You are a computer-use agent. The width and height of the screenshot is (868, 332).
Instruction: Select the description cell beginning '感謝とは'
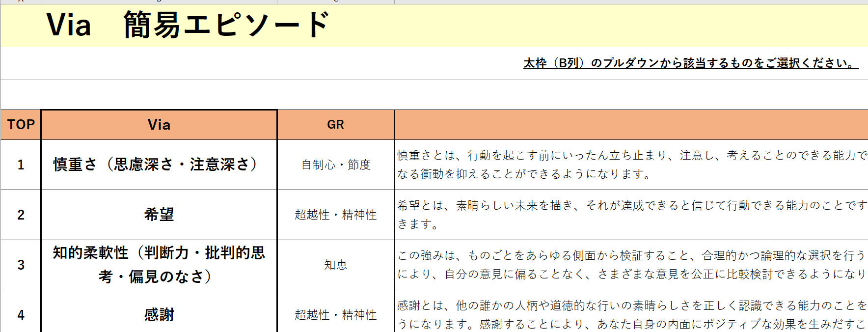tap(630, 314)
